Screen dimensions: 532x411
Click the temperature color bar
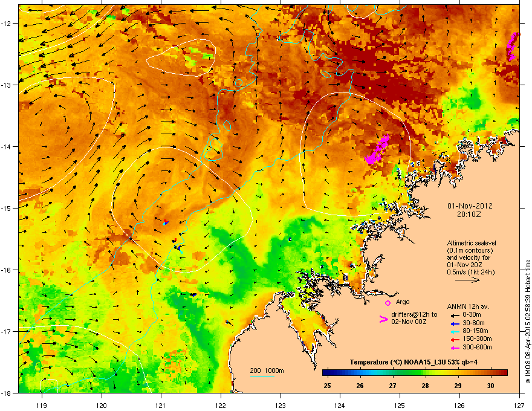(x=415, y=373)
